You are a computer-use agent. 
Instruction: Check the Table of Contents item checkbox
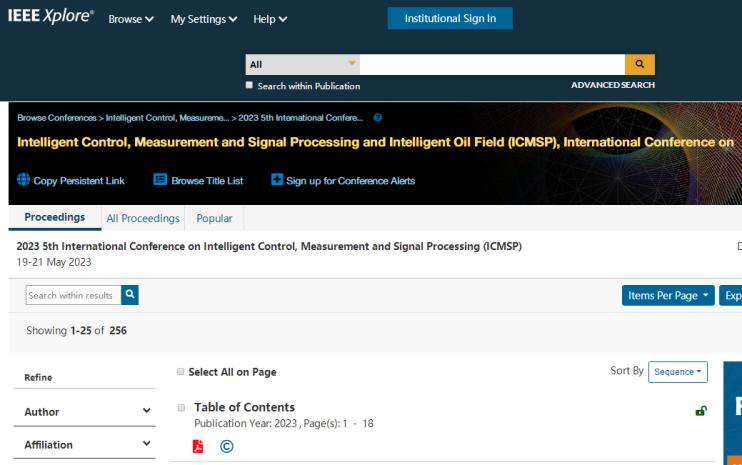pos(180,408)
